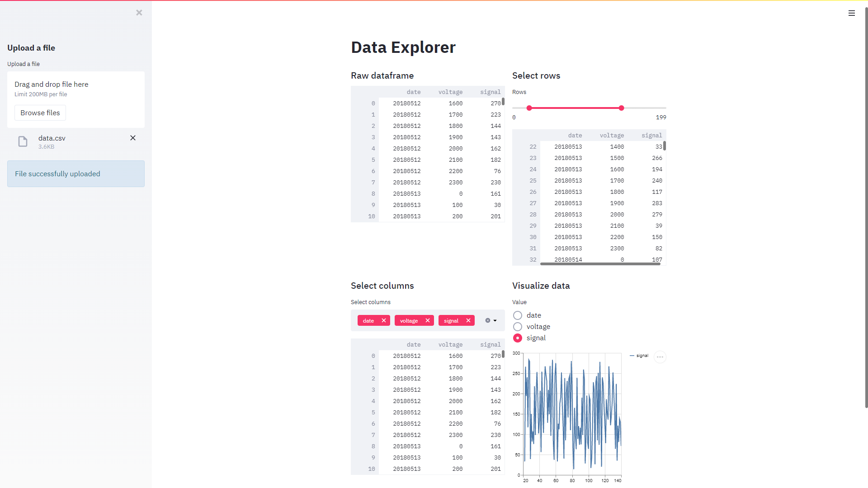Remove uploaded data.csv file
Viewport: 868px width, 488px height.
[x=133, y=138]
